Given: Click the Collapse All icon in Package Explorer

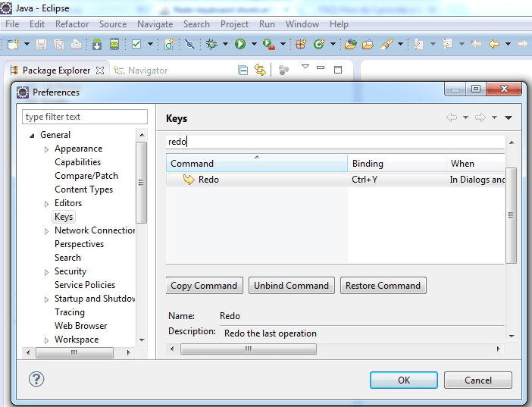Looking at the screenshot, I should (243, 70).
